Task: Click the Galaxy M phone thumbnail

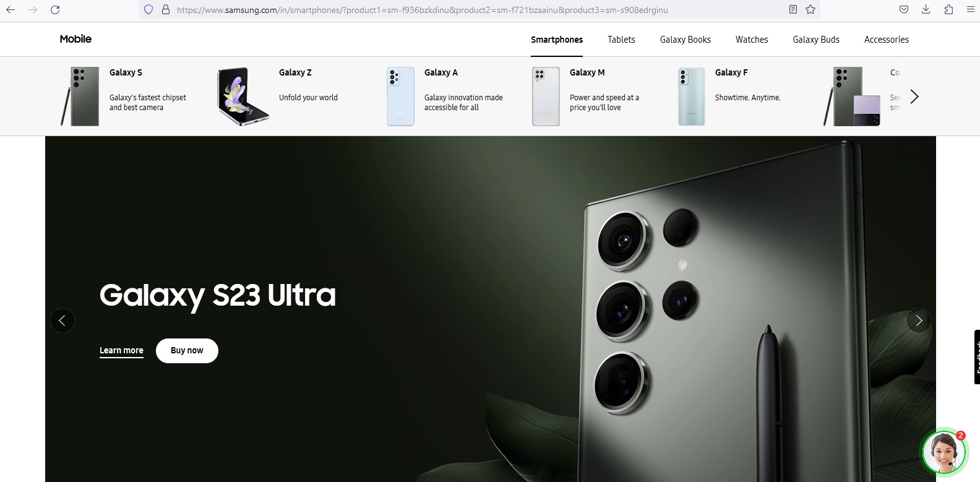Action: 546,97
